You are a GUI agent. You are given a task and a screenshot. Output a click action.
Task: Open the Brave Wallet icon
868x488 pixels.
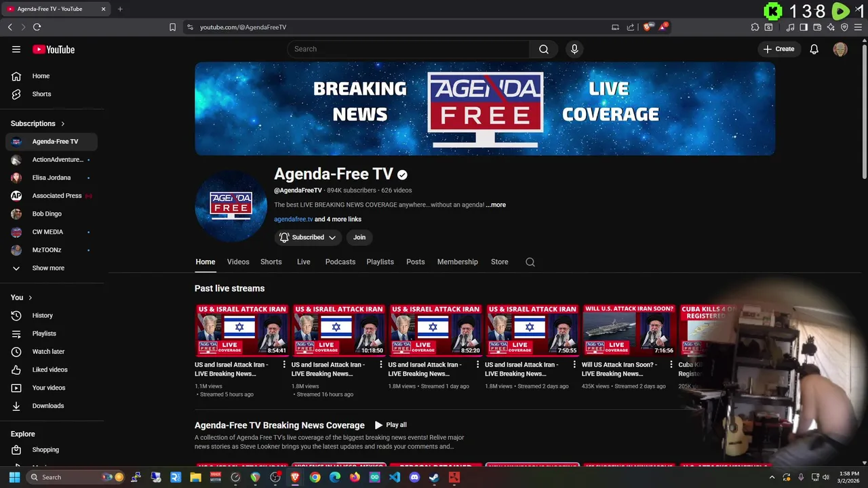817,27
